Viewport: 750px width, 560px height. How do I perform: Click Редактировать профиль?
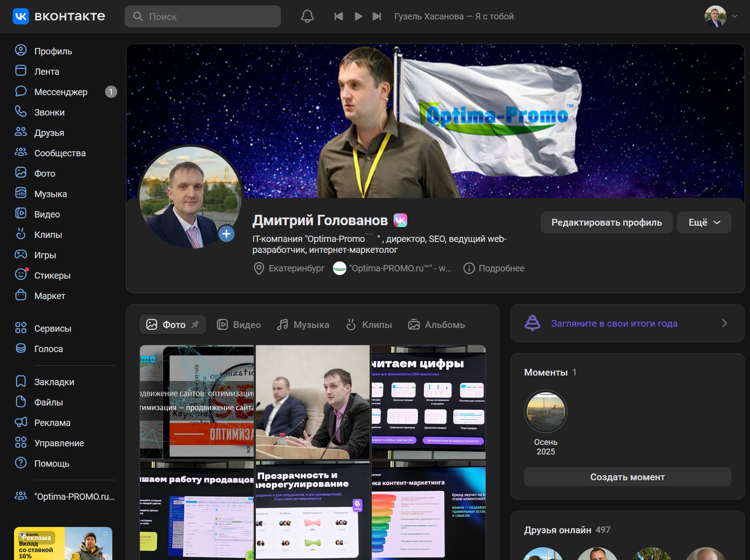click(x=607, y=222)
